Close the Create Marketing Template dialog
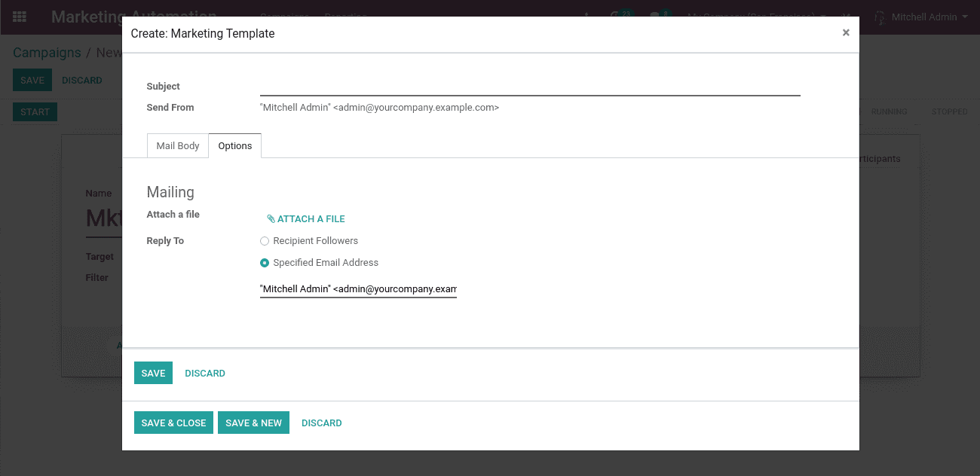The image size is (980, 476). pos(846,32)
